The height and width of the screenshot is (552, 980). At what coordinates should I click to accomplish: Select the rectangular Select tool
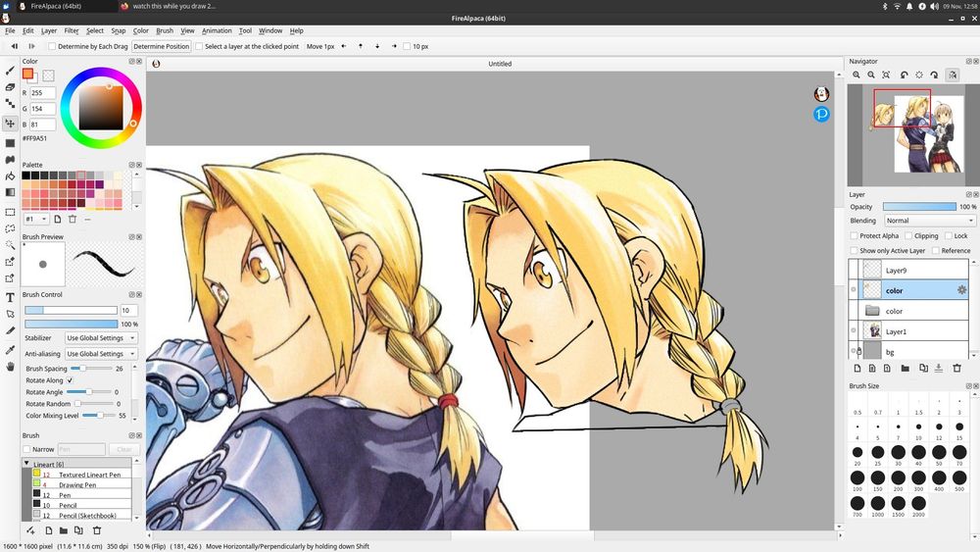click(10, 212)
